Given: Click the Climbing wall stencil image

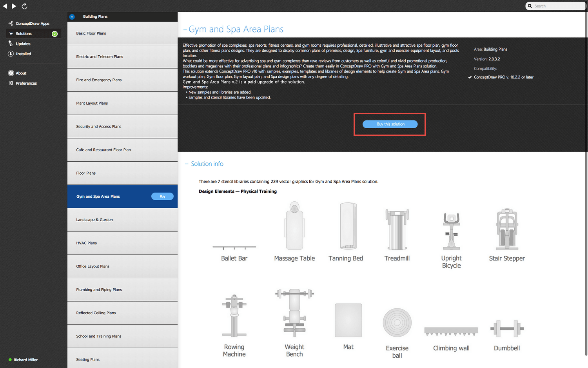Looking at the screenshot, I should tap(451, 332).
